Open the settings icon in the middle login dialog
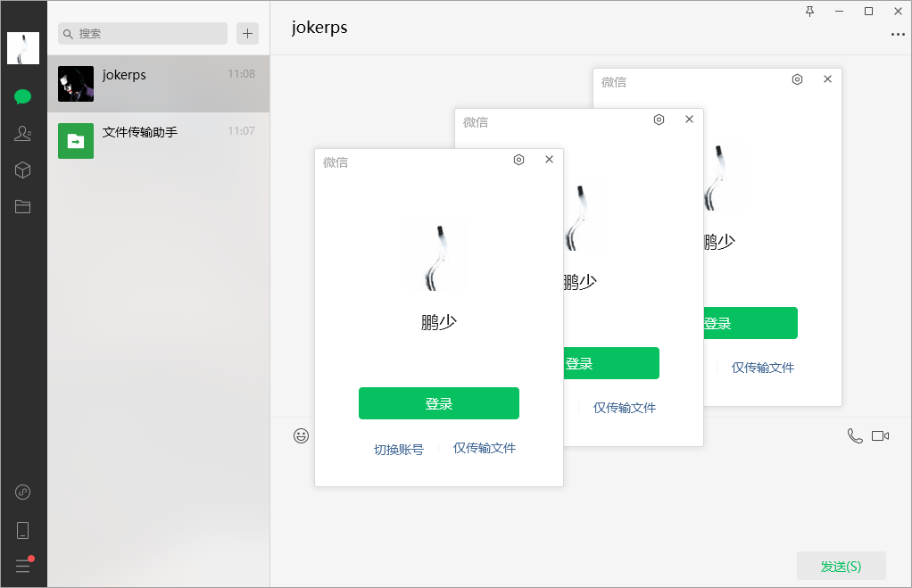912x588 pixels. pos(659,120)
